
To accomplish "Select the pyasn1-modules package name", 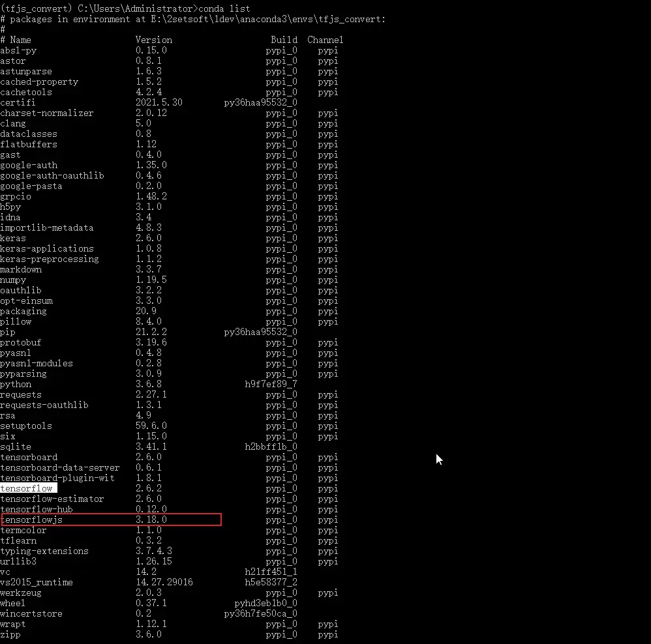I will pyautogui.click(x=37, y=364).
